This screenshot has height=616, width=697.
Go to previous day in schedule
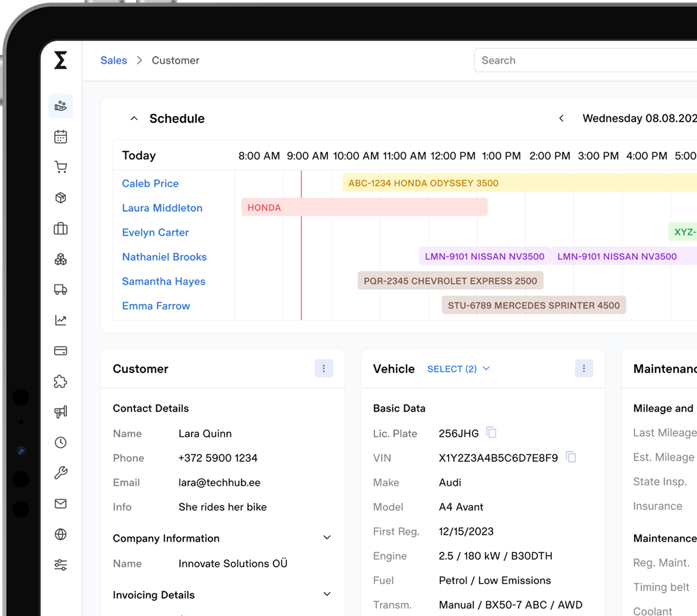561,118
